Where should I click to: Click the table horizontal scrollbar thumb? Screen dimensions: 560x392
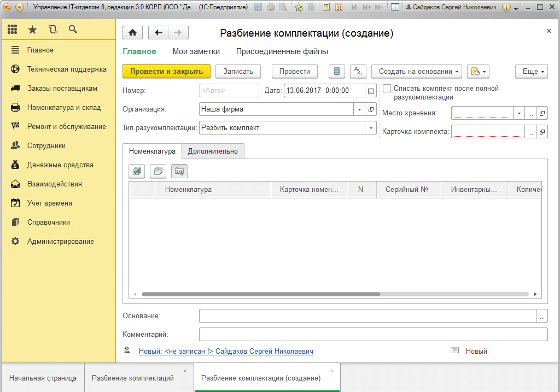(261, 294)
